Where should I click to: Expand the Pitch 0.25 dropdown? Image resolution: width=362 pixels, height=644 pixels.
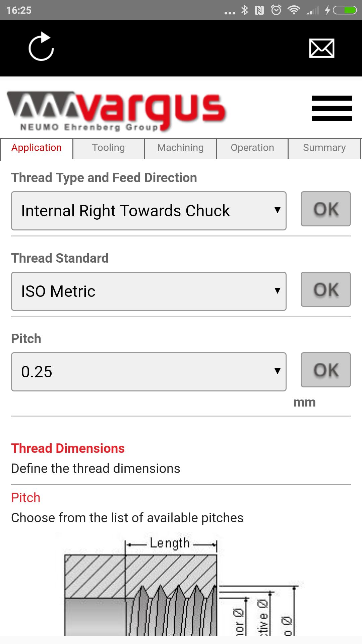[149, 372]
